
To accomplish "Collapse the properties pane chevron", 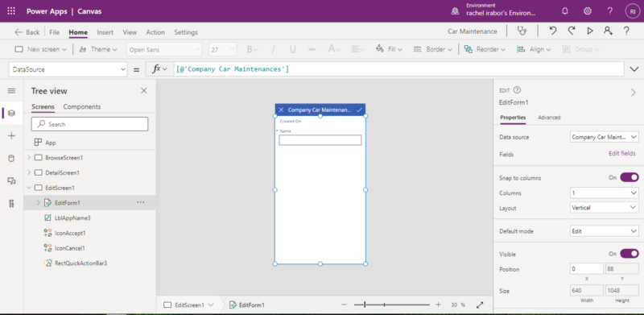I will [634, 93].
